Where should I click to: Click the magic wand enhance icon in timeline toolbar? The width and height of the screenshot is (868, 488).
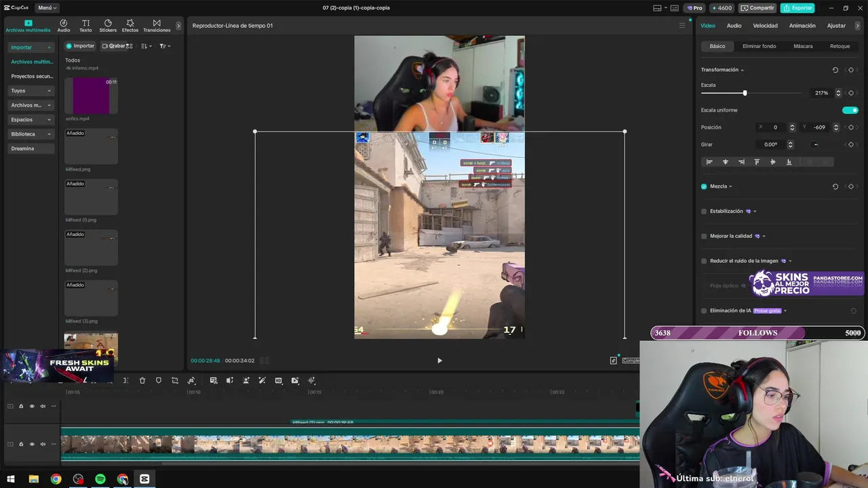[x=262, y=380]
